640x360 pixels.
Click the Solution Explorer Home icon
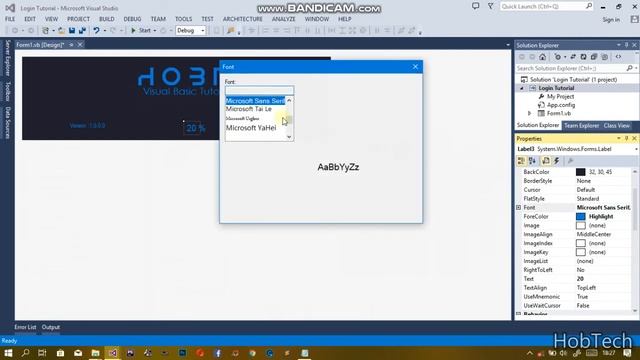[542, 57]
